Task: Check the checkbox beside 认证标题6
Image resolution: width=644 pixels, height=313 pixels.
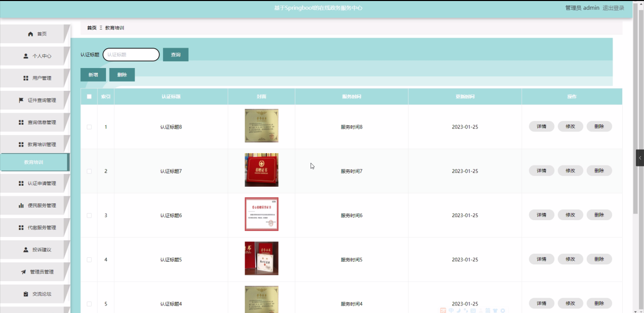Action: point(89,215)
